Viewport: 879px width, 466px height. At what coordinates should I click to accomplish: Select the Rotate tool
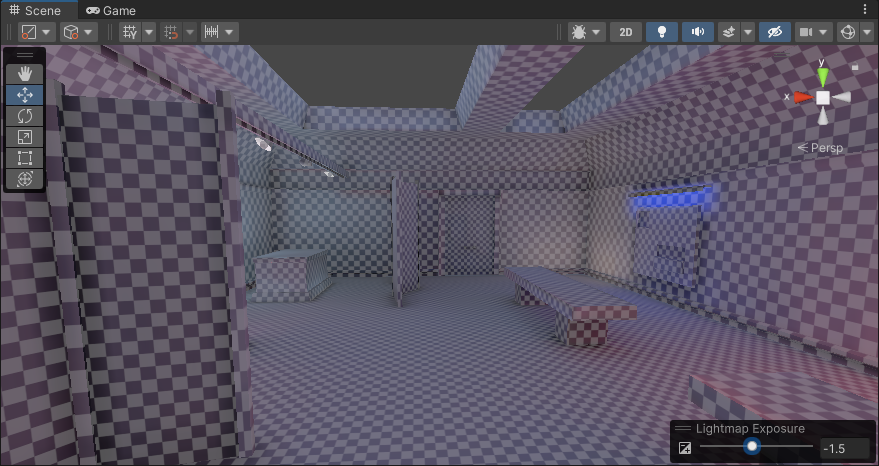tap(25, 116)
